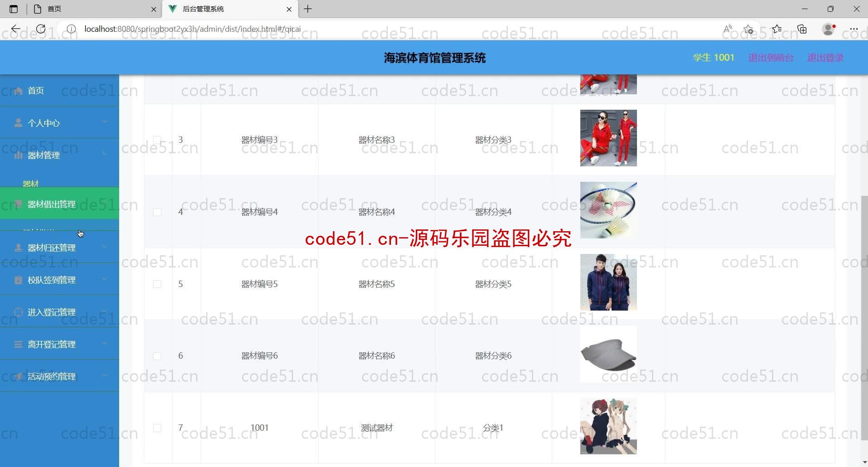Open a new browser tab with the plus
Screen dimensions: 868x467
pyautogui.click(x=308, y=9)
